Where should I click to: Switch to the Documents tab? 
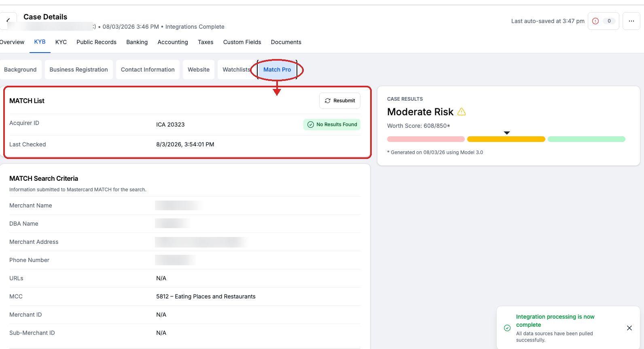tap(286, 42)
